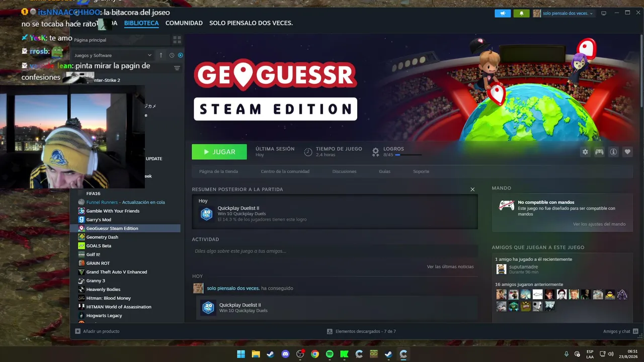Open File Explorer from the taskbar

(256, 354)
